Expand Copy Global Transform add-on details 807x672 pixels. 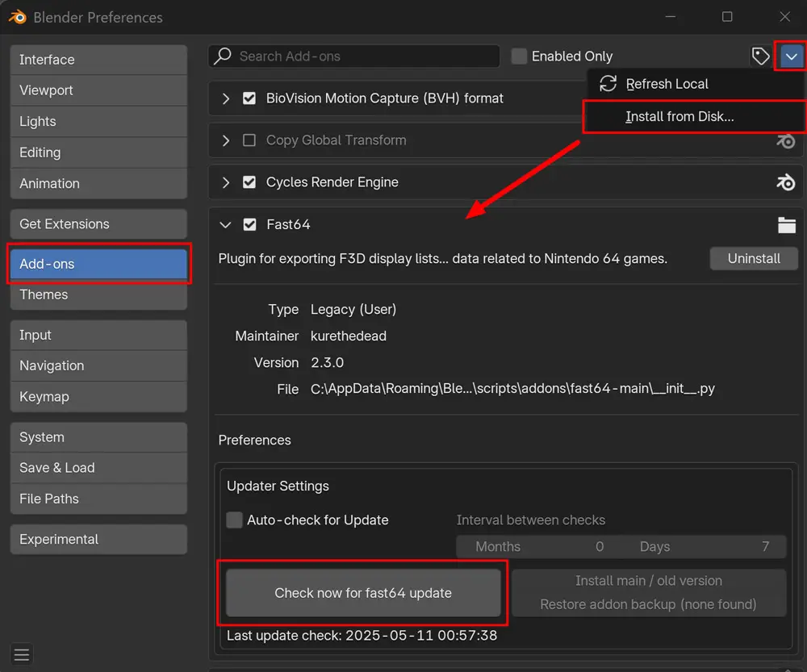225,140
